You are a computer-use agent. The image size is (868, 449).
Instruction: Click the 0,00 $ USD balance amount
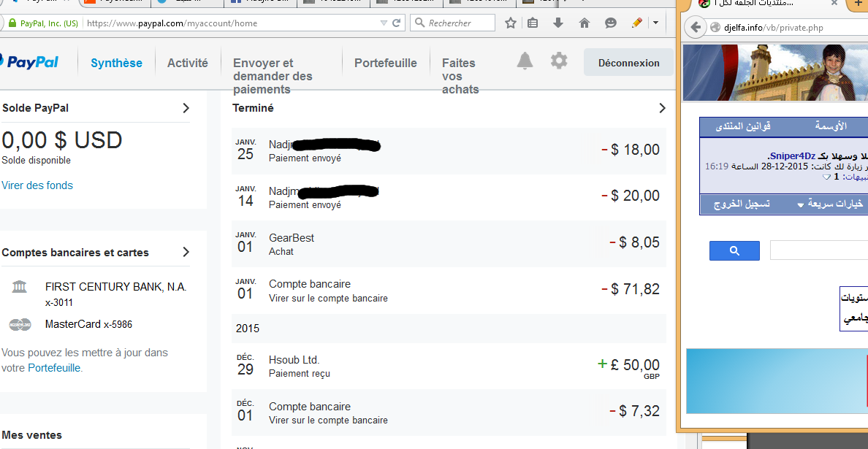pos(62,140)
